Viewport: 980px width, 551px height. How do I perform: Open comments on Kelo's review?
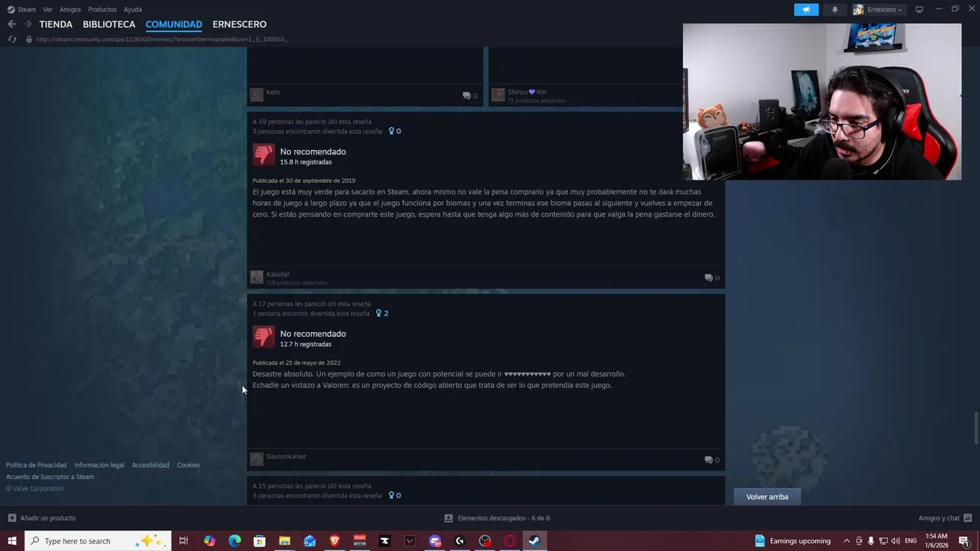coord(470,96)
